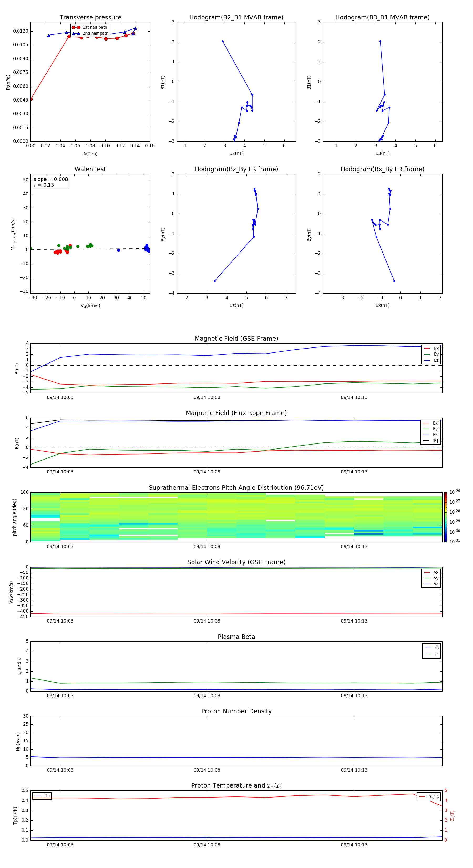Click the 'B3(nT)' x-axis label

[382, 153]
